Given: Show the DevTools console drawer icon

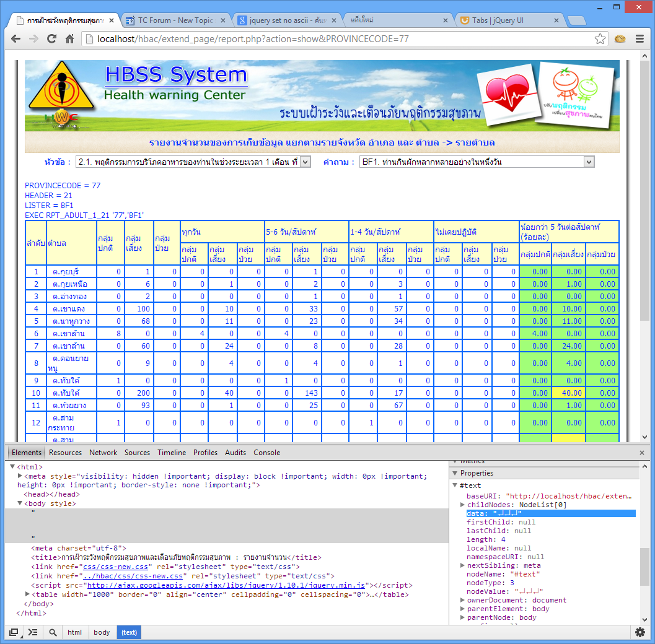Looking at the screenshot, I should [x=33, y=632].
